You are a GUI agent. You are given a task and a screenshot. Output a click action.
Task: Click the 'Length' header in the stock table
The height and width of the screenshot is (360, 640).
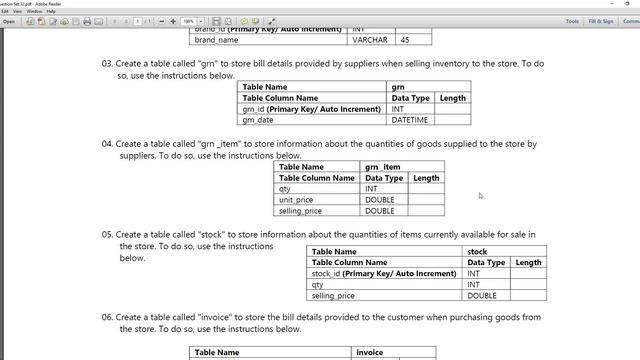click(529, 262)
